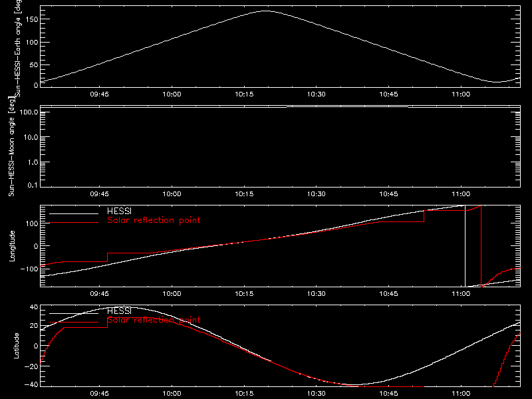This screenshot has width=532, height=399.
Task: Click the Longitude axis title
Action: tap(12, 246)
